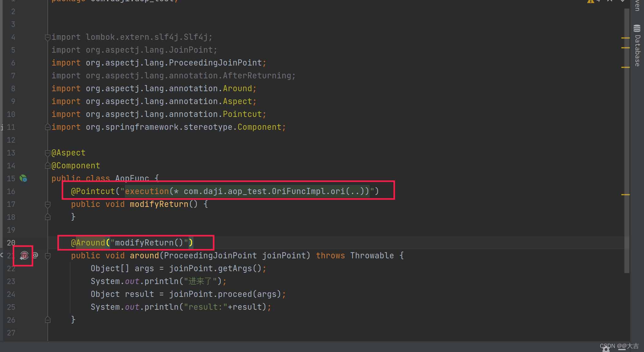Collapse the modifyReturn method at line 17
The width and height of the screenshot is (644, 352).
coord(47,204)
